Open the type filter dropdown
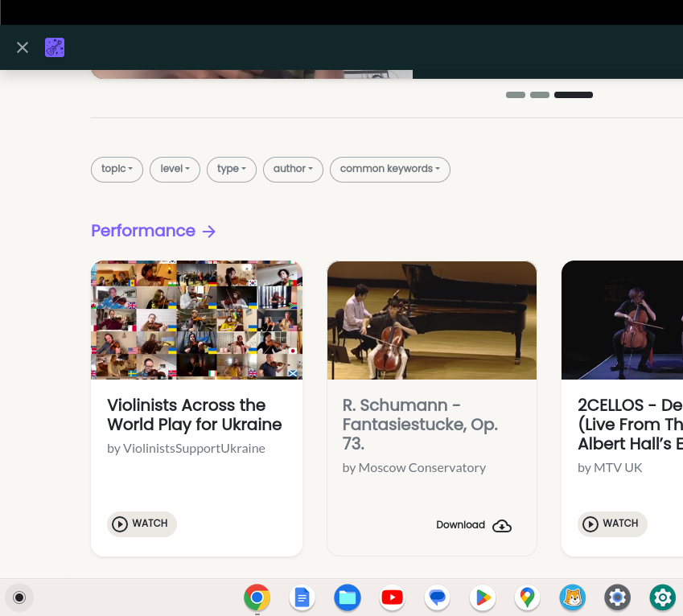The width and height of the screenshot is (683, 616). point(232,170)
